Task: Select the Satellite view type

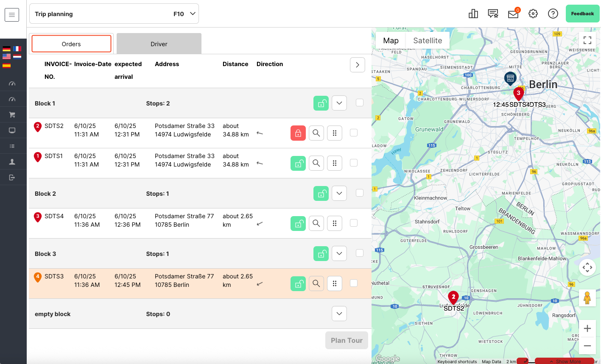Action: [428, 41]
